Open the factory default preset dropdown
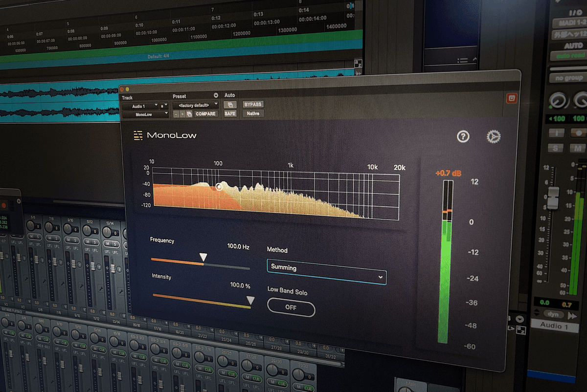This screenshot has height=392, width=587. [195, 105]
